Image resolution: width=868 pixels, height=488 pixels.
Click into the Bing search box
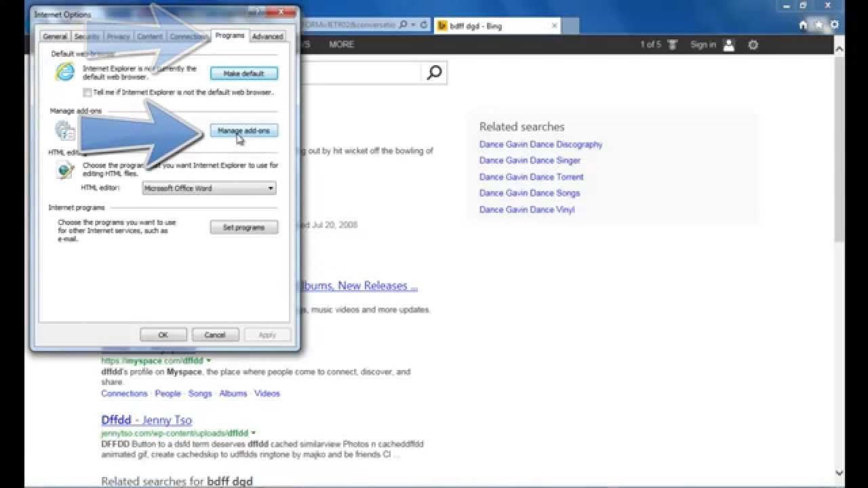pyautogui.click(x=359, y=73)
